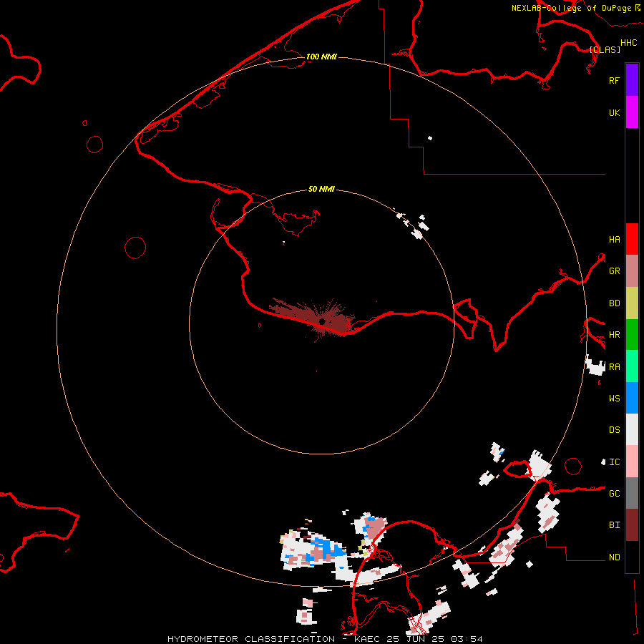Screen dimensions: 644x644
Task: Click the GC legend label
Action: (x=614, y=493)
